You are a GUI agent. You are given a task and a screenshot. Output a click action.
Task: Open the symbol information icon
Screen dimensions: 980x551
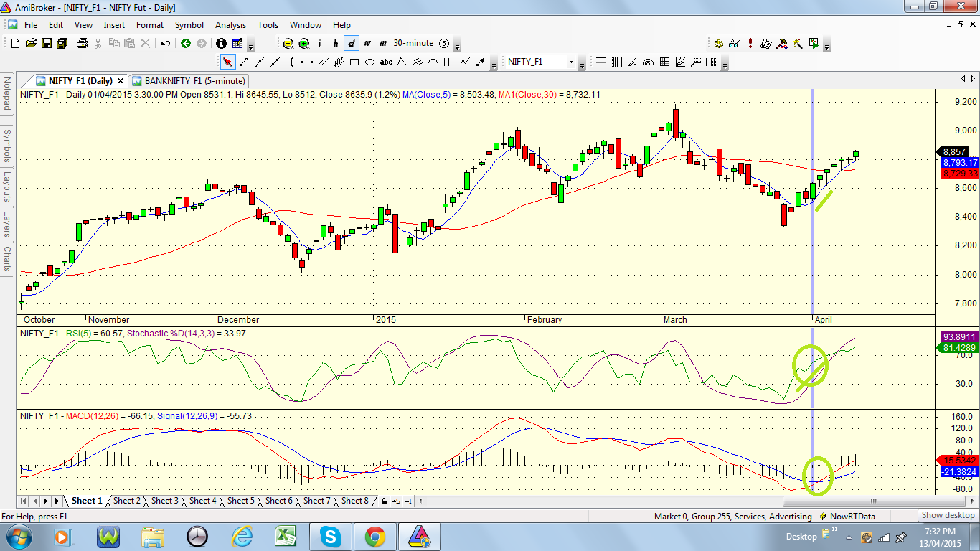coord(221,43)
